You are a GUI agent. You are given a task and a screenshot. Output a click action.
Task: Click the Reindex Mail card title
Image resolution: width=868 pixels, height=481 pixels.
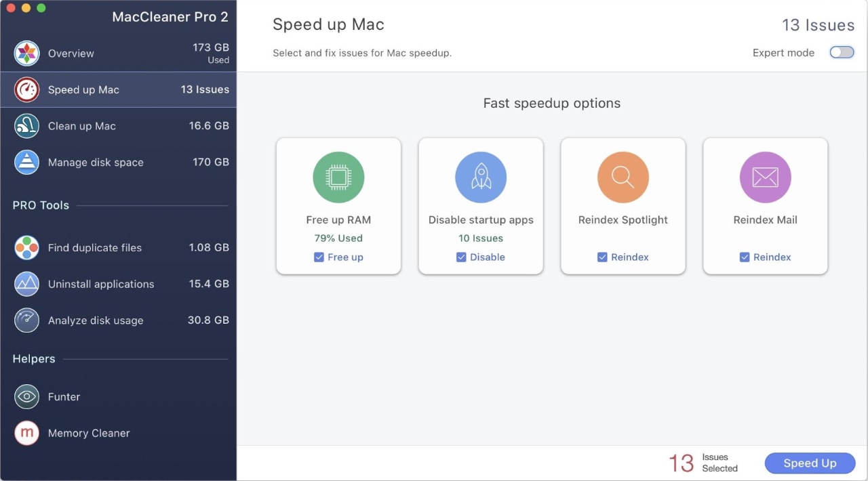point(765,220)
